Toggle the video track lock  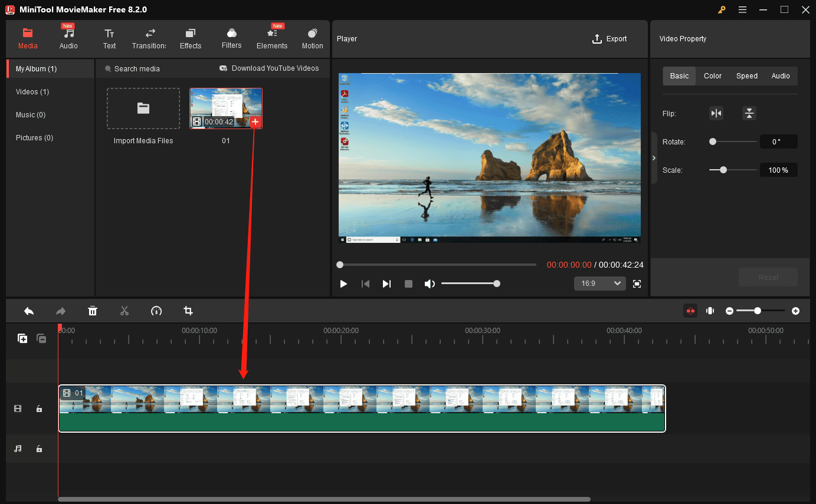(39, 409)
